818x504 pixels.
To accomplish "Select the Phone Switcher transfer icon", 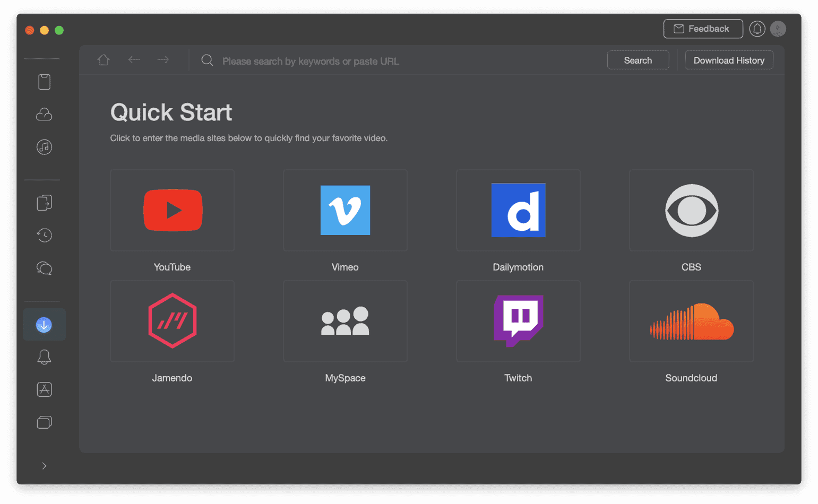I will click(44, 203).
